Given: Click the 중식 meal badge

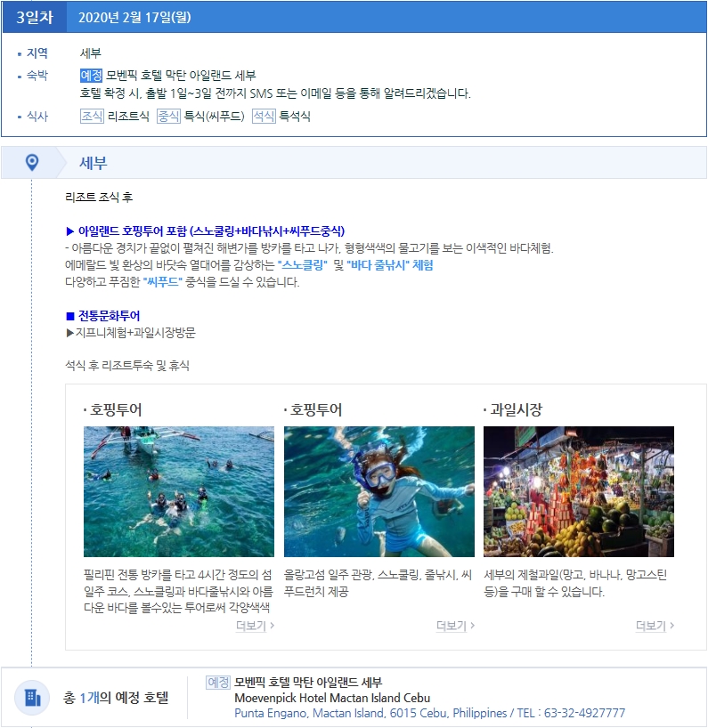Looking at the screenshot, I should tap(168, 117).
